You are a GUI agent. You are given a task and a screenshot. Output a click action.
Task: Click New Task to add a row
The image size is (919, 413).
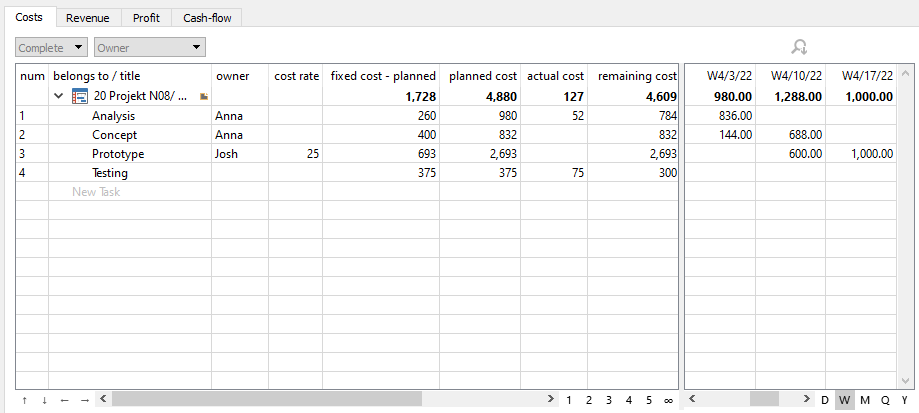(96, 192)
